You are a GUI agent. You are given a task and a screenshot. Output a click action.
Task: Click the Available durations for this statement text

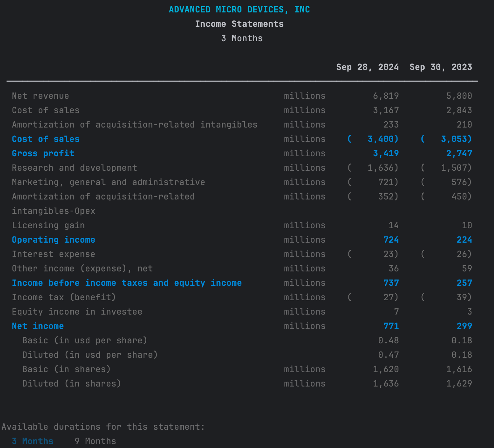[103, 427]
